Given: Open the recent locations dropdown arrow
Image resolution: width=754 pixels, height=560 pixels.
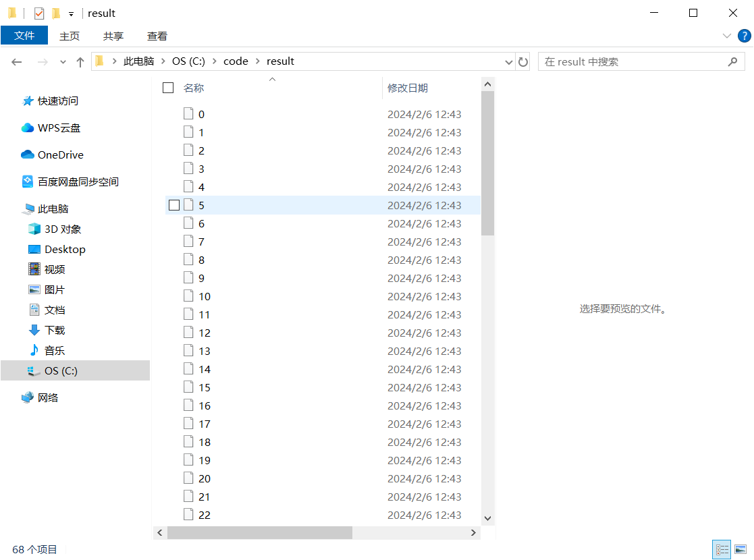Looking at the screenshot, I should 63,62.
